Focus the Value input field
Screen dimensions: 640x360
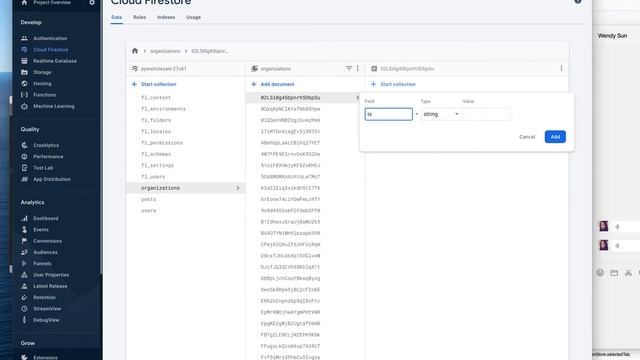point(487,114)
